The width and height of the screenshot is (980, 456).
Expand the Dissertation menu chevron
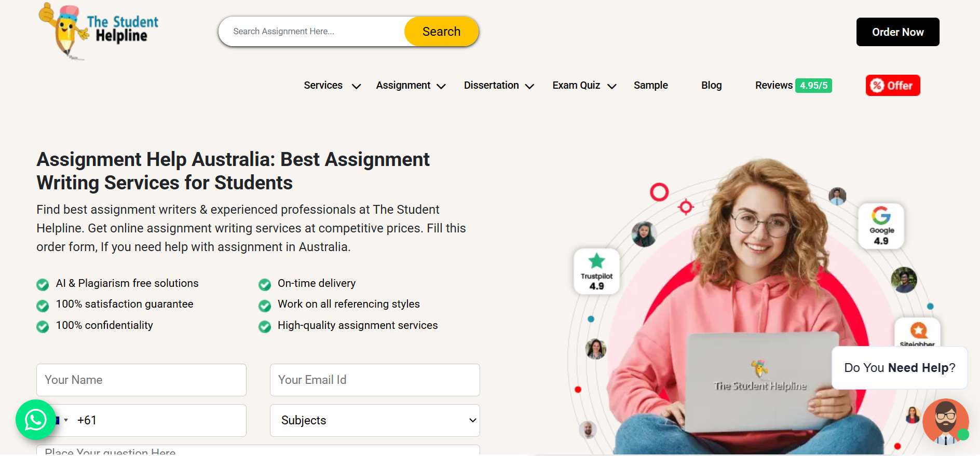tap(529, 86)
